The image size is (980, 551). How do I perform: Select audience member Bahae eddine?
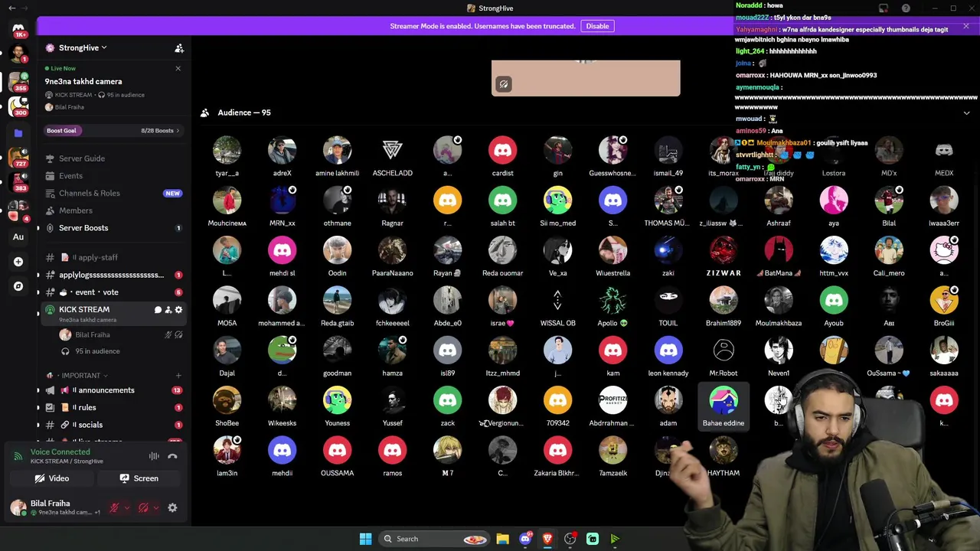[x=723, y=406]
